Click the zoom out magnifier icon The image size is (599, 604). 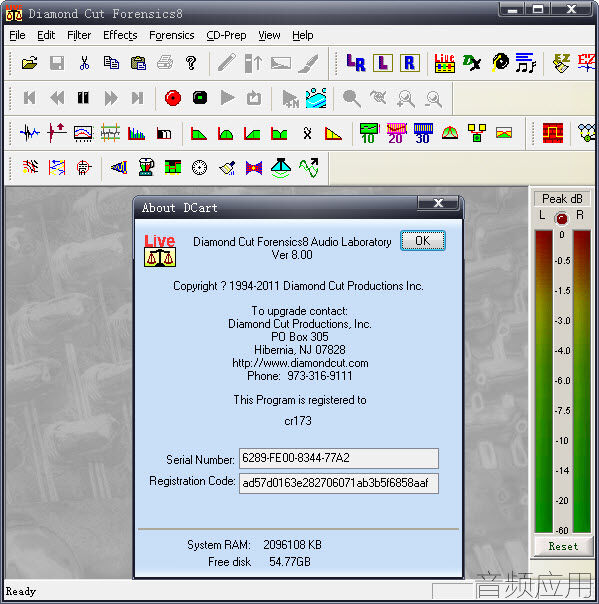433,99
